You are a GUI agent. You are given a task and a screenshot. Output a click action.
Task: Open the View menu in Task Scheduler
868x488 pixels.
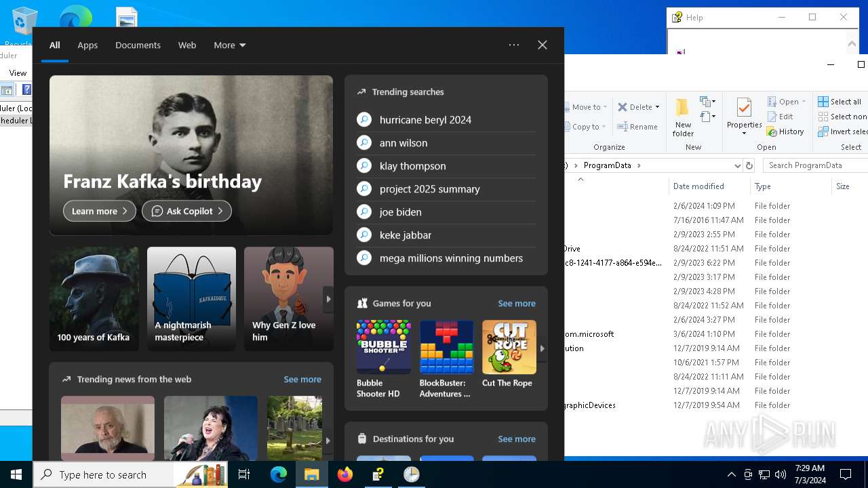click(18, 73)
